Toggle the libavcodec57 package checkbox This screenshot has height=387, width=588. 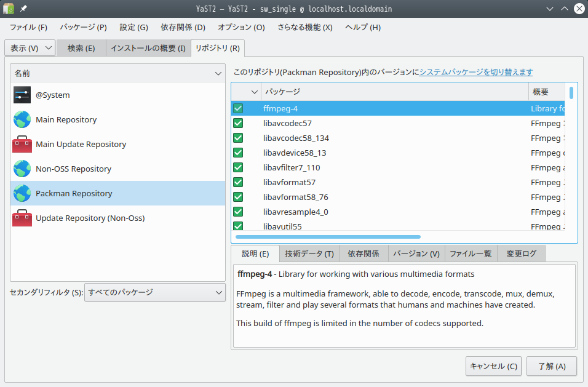point(238,123)
